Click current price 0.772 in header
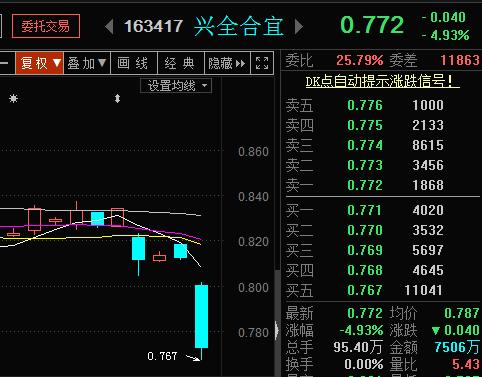This screenshot has height=377, width=482. coord(372,25)
